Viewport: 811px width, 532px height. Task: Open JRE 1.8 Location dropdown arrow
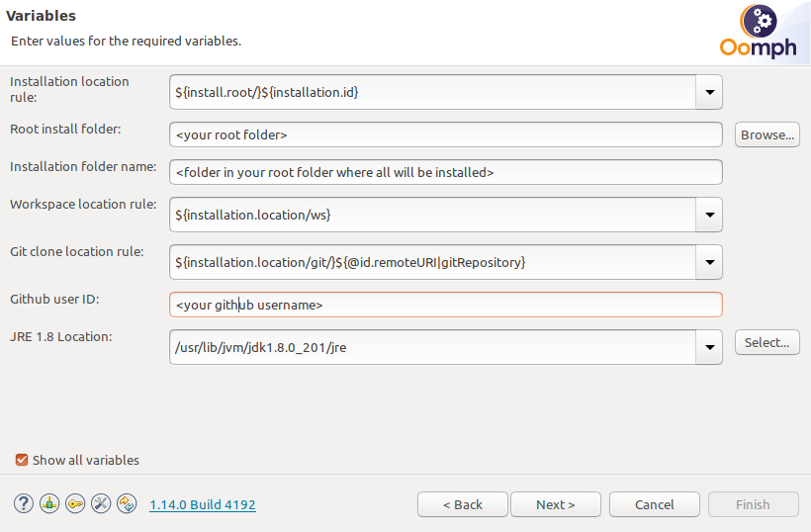pos(709,346)
